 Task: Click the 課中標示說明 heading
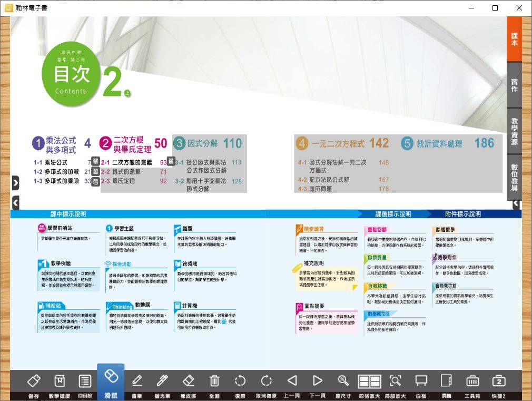pos(68,214)
